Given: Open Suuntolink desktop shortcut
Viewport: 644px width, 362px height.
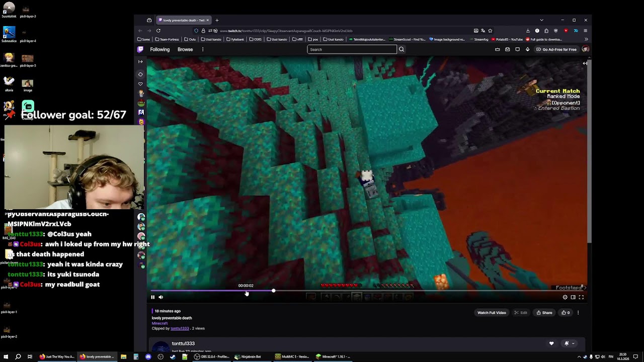Looking at the screenshot, I should (9, 10).
